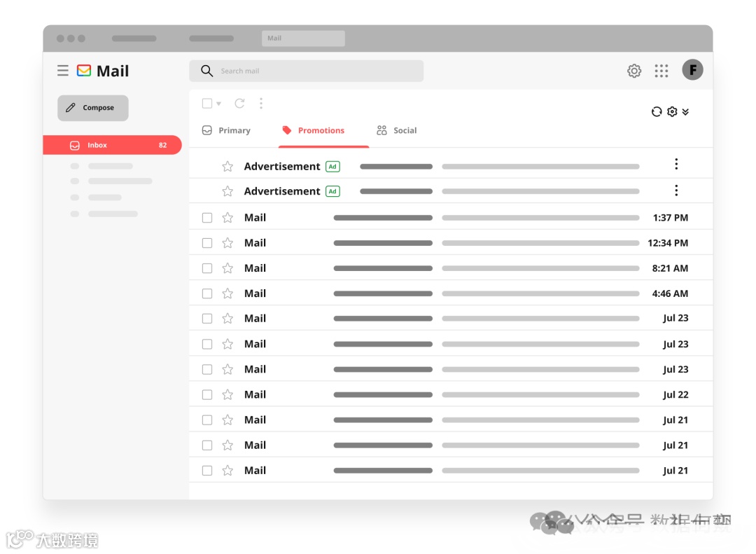The height and width of the screenshot is (554, 756).
Task: Open more options in mail toolbar
Action: pyautogui.click(x=261, y=103)
